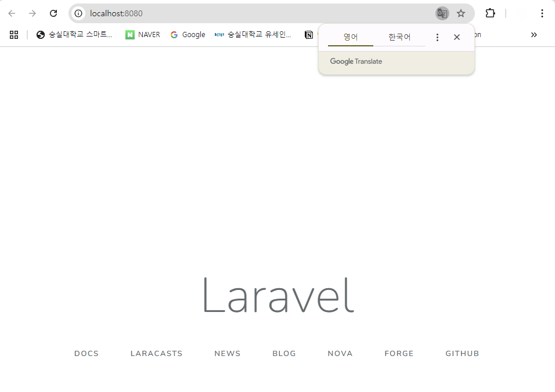This screenshot has width=555, height=392.
Task: View site information icon in address bar
Action: point(78,13)
